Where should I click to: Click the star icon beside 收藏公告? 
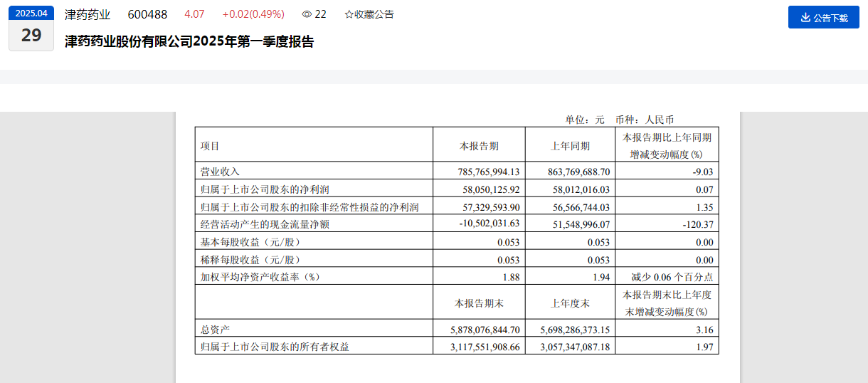pyautogui.click(x=349, y=14)
